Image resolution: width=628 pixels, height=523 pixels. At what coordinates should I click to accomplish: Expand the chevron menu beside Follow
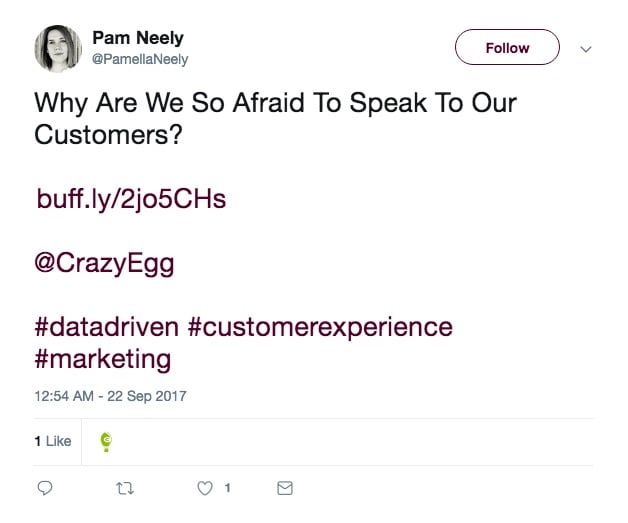pos(586,48)
